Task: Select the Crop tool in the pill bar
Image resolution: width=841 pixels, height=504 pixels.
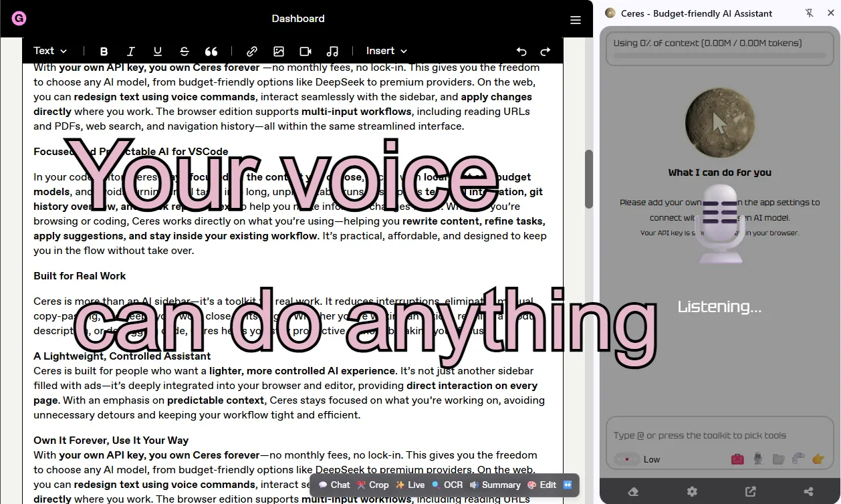Action: tap(372, 485)
